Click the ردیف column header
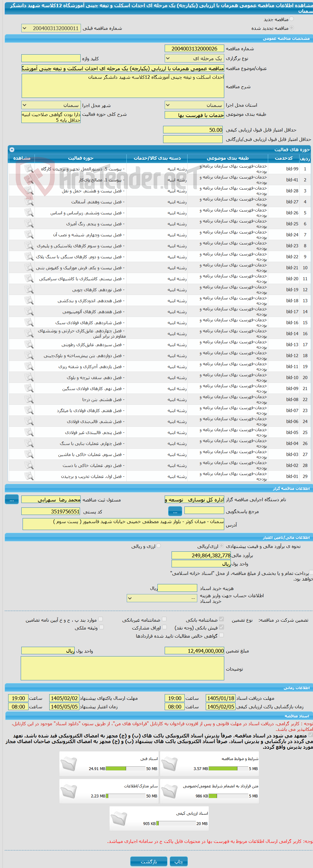 (x=305, y=158)
